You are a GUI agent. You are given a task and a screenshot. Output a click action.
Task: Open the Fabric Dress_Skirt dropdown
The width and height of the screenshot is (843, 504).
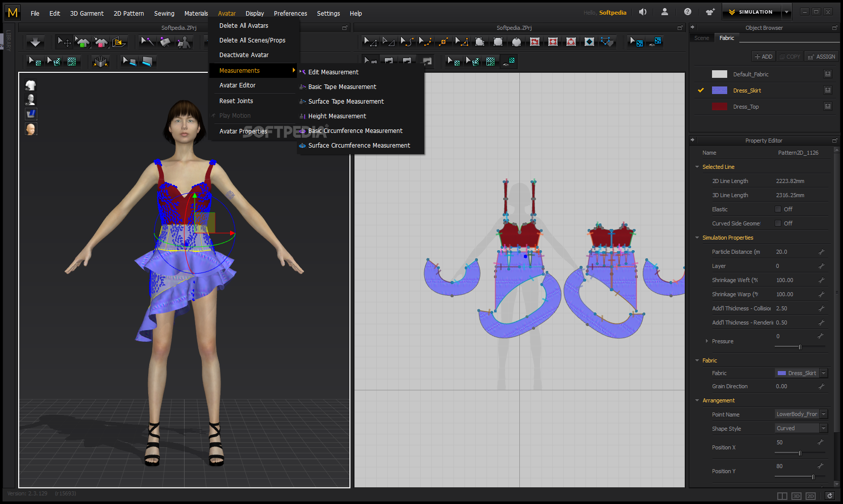point(824,373)
